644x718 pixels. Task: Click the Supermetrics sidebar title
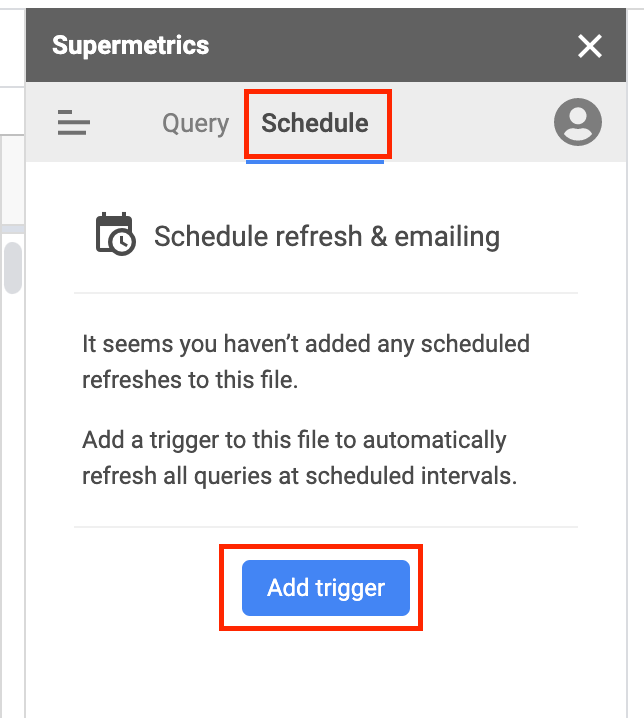(131, 45)
